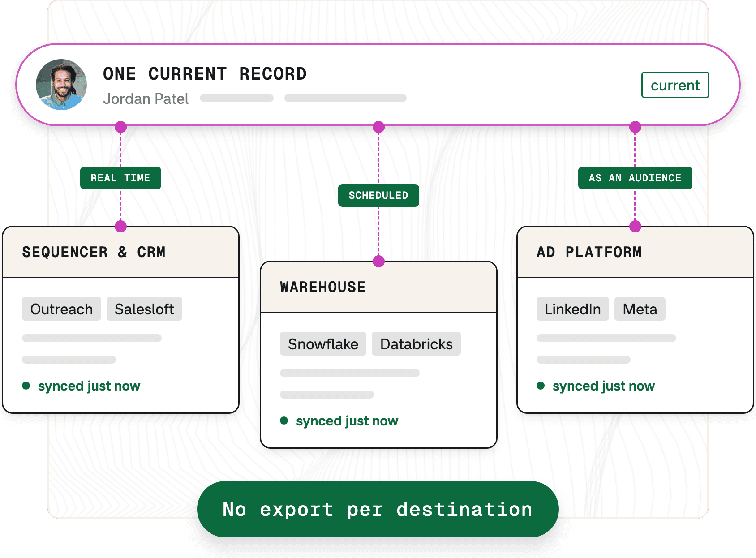Click the green status dot in Warehouse card
Screen dimensions: 756x558
pyautogui.click(x=284, y=421)
